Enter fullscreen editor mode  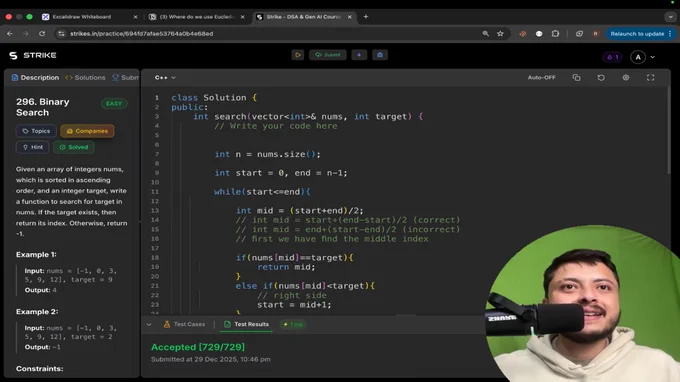[x=651, y=78]
